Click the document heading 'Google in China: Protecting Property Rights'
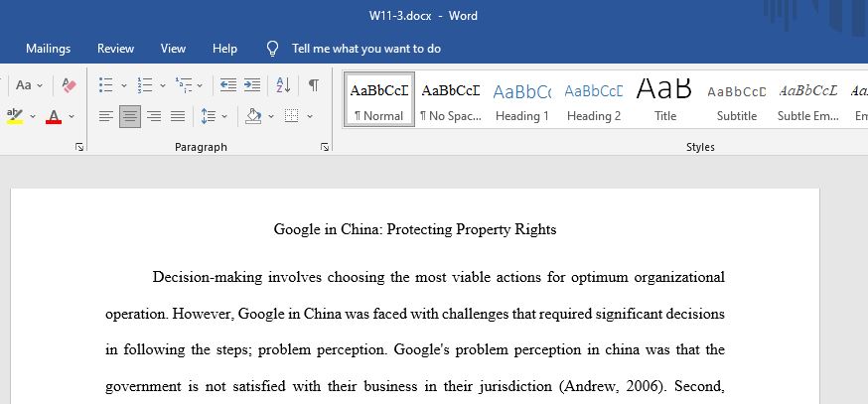Image resolution: width=868 pixels, height=404 pixels. (414, 229)
